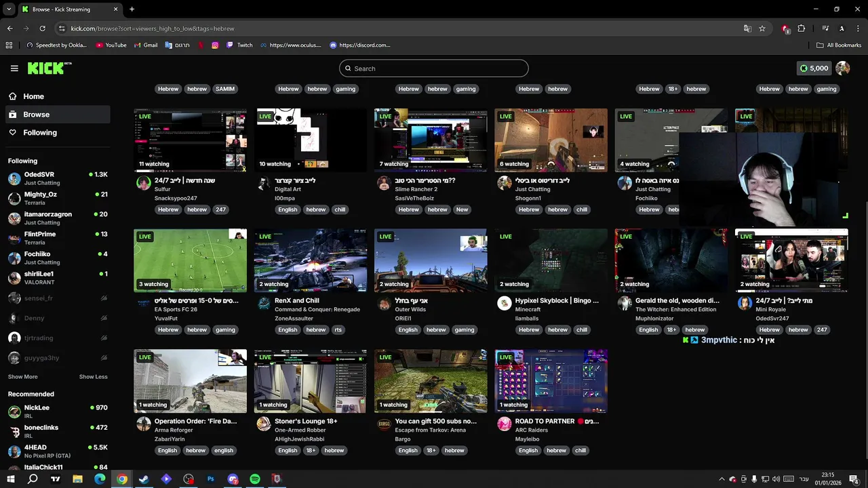Click the 5,000 points balance button
Image resolution: width=868 pixels, height=488 pixels.
coord(814,68)
